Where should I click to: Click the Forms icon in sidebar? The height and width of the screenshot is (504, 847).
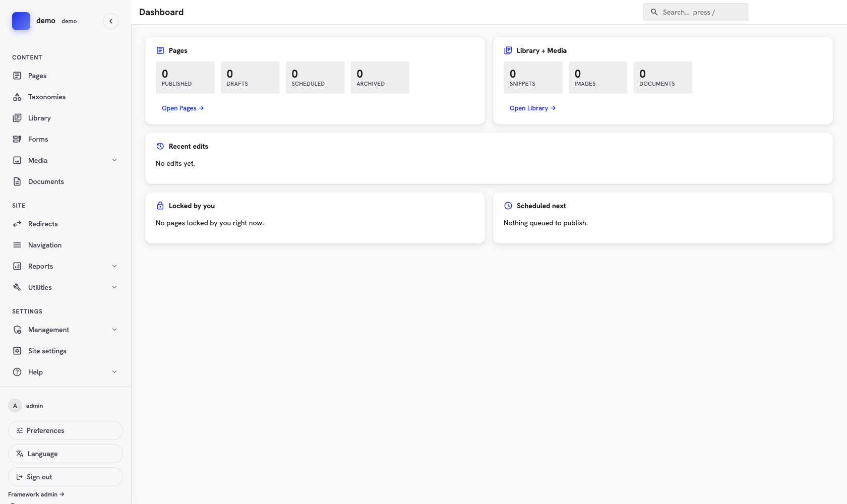[x=17, y=139]
